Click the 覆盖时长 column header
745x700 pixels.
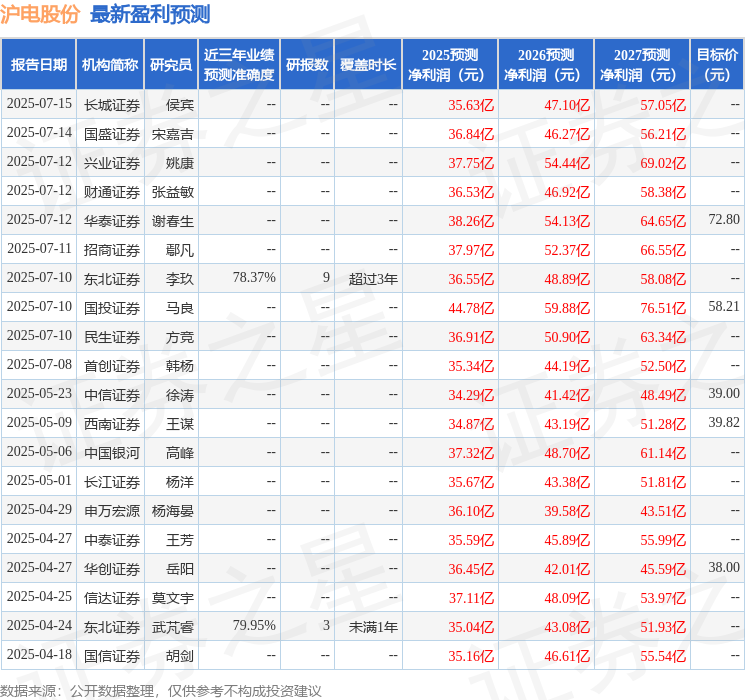click(368, 65)
